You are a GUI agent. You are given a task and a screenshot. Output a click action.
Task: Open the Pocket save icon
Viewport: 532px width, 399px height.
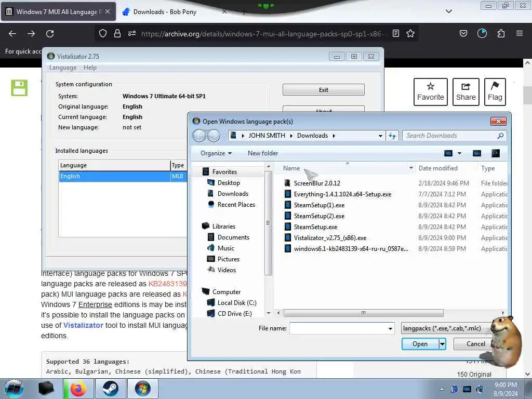(x=463, y=33)
